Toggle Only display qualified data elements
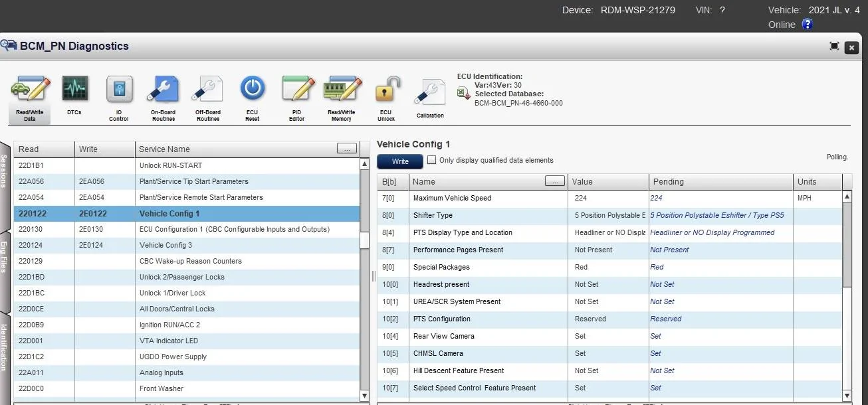Screen dimensions: 868x405 (431, 160)
